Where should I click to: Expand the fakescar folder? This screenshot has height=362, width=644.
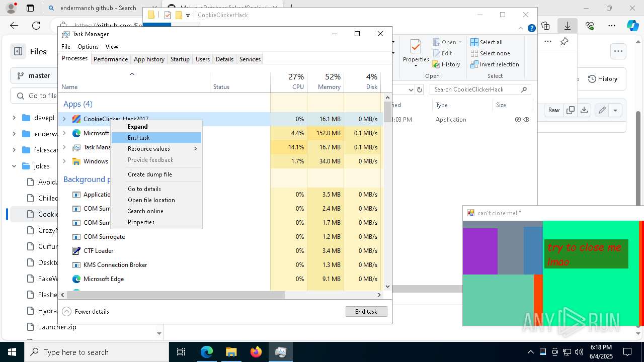tap(14, 150)
